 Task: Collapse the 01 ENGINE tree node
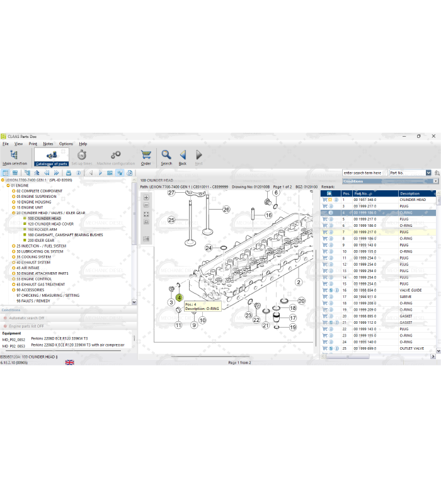click(8, 186)
